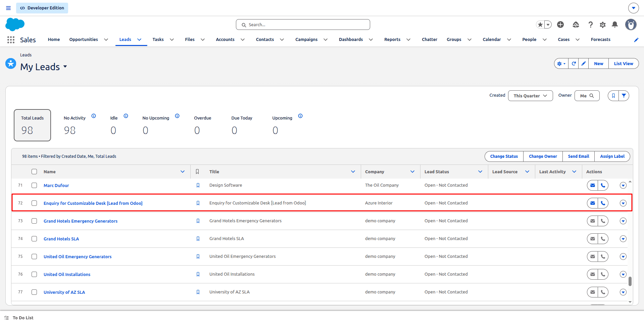644x324 pixels.
Task: Go to the Home tab
Action: click(54, 40)
